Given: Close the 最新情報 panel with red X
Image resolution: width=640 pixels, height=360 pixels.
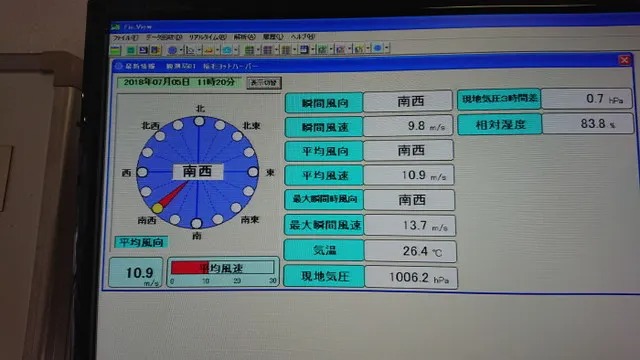Looking at the screenshot, I should point(624,60).
